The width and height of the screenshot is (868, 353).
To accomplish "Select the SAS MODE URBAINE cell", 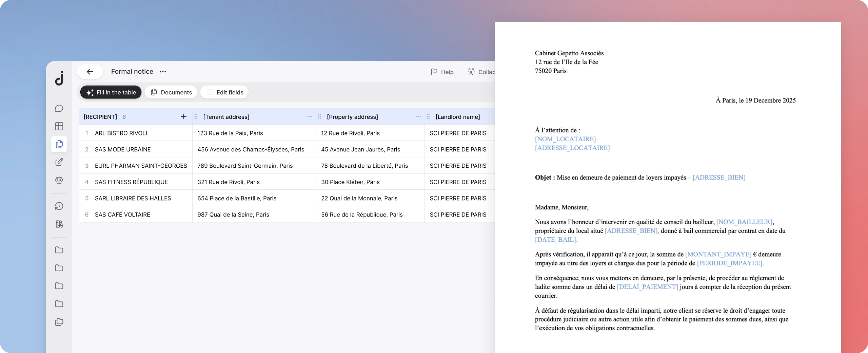I will tap(136, 149).
